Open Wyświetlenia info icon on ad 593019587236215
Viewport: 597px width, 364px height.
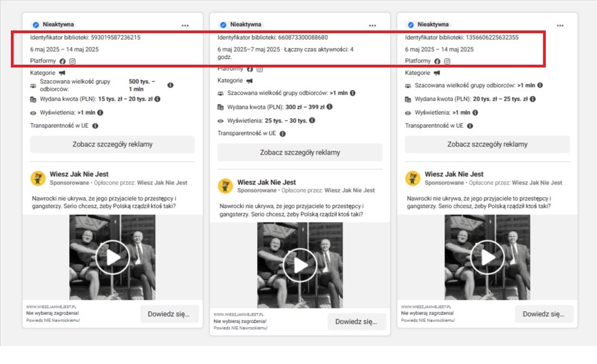(100, 113)
